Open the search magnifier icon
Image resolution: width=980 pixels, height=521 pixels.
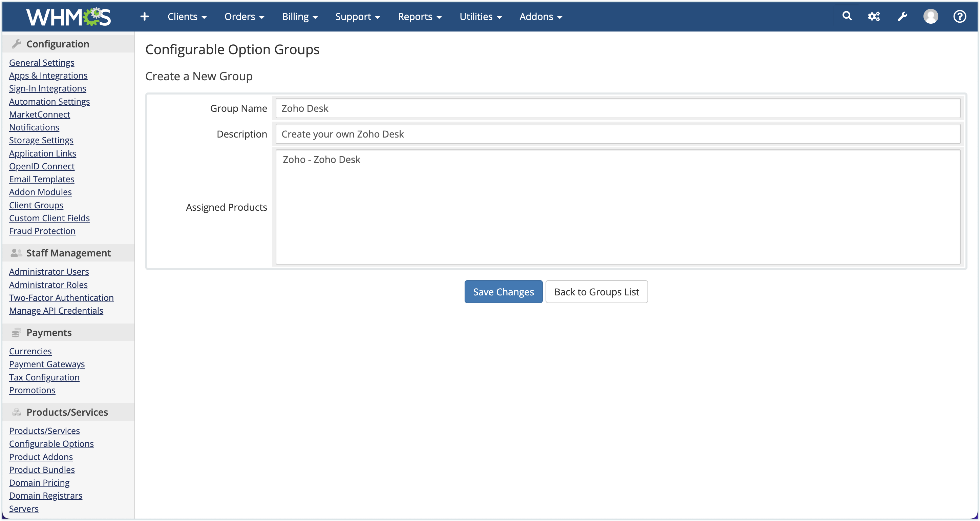point(847,16)
